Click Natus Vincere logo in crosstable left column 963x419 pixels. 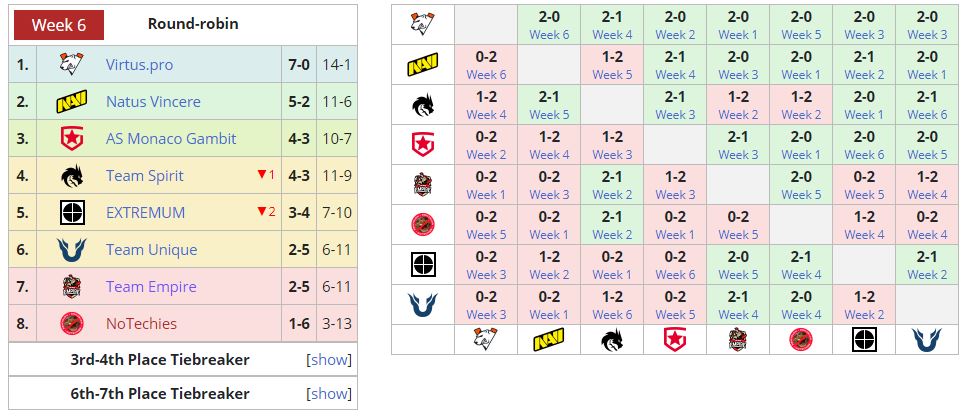click(x=422, y=66)
